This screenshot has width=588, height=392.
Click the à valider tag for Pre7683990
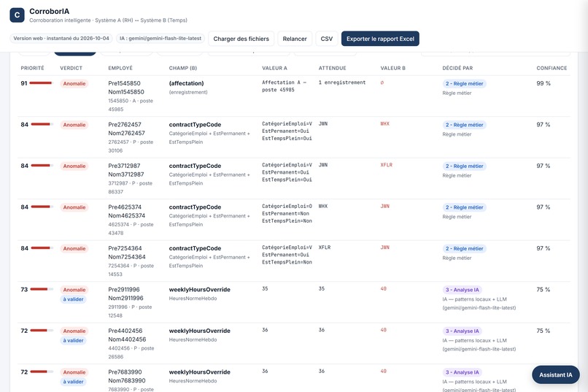click(x=73, y=382)
